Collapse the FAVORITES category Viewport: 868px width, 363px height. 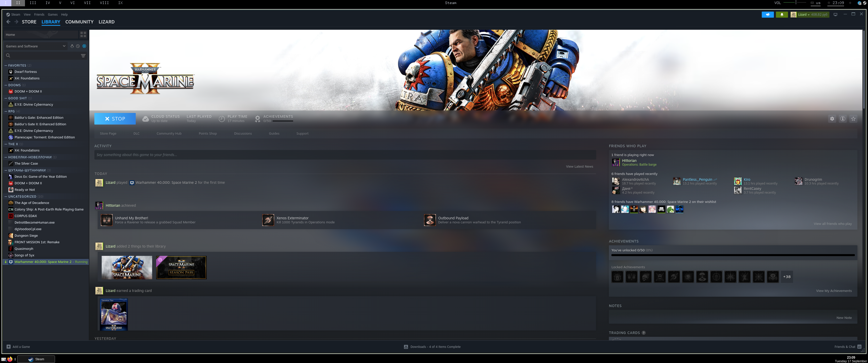6,65
